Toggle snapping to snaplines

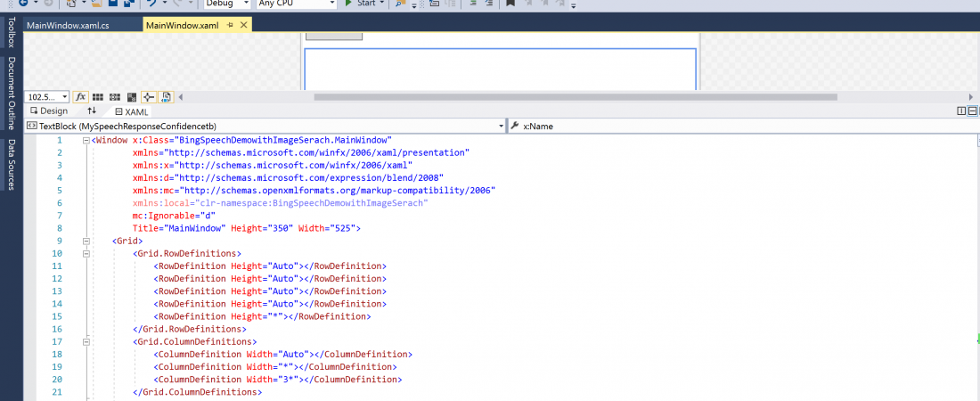coord(148,97)
